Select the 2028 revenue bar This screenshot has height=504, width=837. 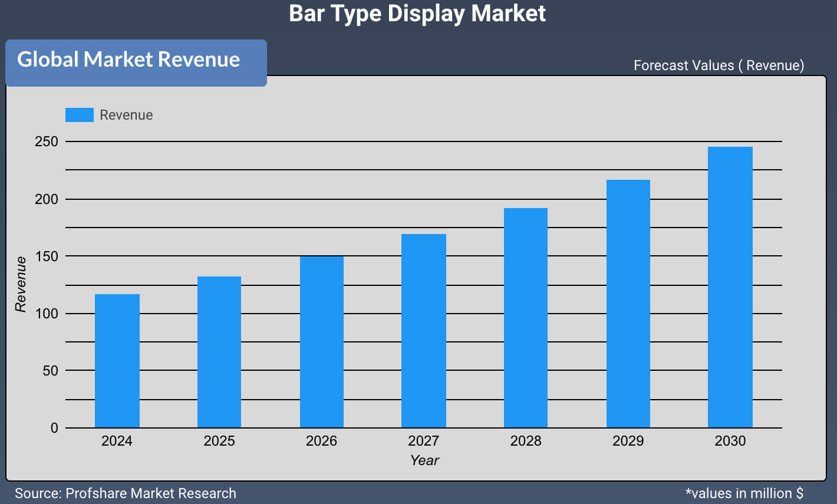point(526,318)
